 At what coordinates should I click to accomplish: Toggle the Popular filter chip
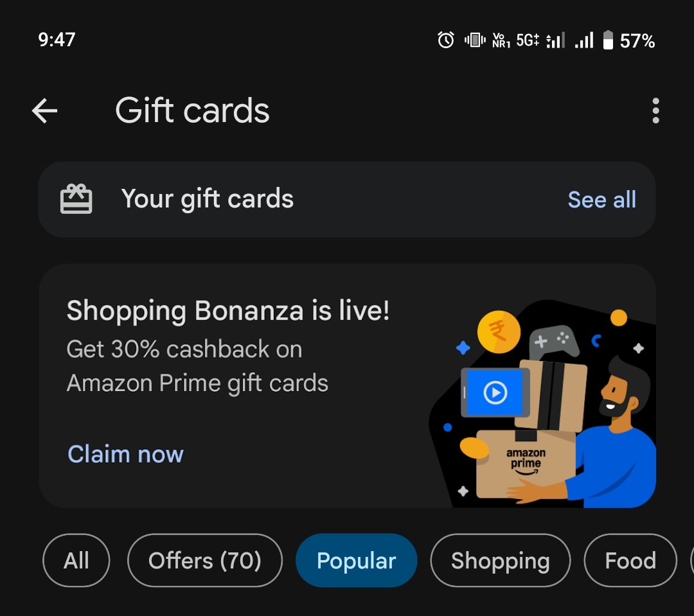coord(356,560)
